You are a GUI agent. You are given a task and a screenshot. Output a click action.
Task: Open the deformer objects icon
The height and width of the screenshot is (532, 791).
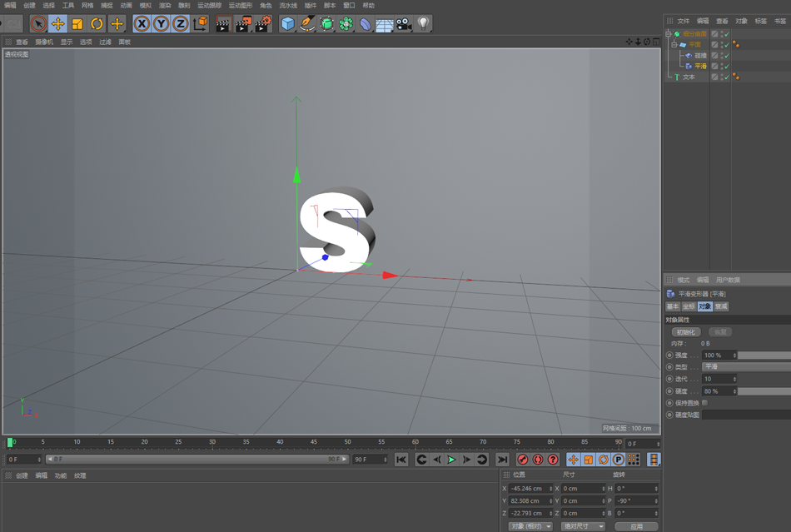coord(366,23)
